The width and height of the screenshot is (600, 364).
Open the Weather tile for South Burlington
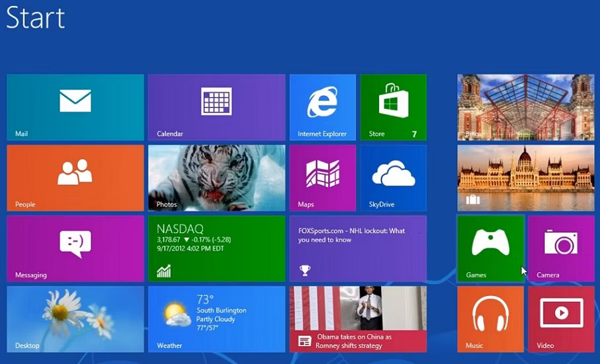(x=216, y=319)
